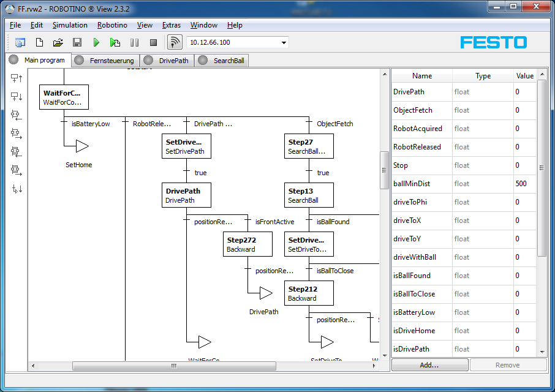The height and width of the screenshot is (392, 555).
Task: Click the Remove variable button
Action: pos(508,365)
